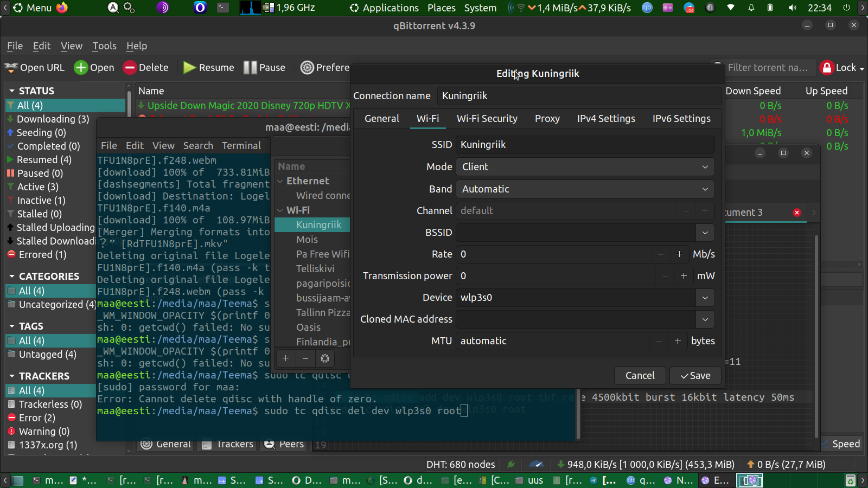Increase the MTU value with plus

(x=678, y=341)
